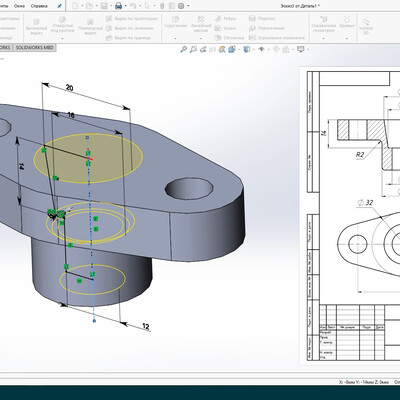The height and width of the screenshot is (400, 400).
Task: Click the grayed Section View icon
Action: [x=212, y=50]
